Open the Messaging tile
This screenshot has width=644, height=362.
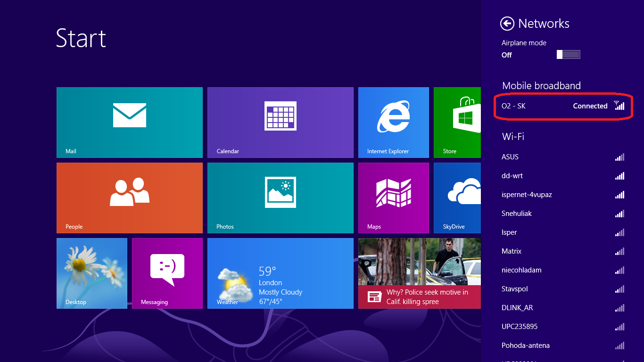[167, 273]
